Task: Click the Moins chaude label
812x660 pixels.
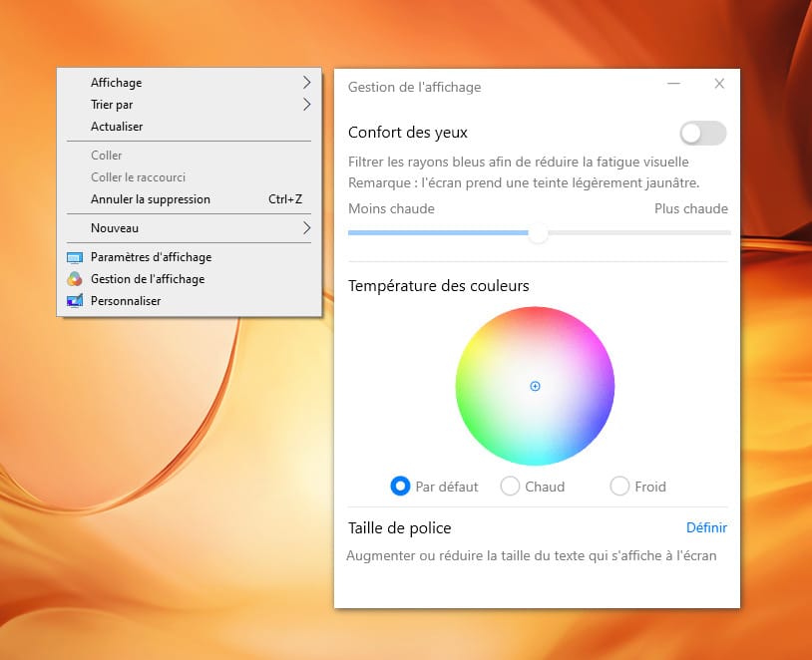Action: coord(391,208)
